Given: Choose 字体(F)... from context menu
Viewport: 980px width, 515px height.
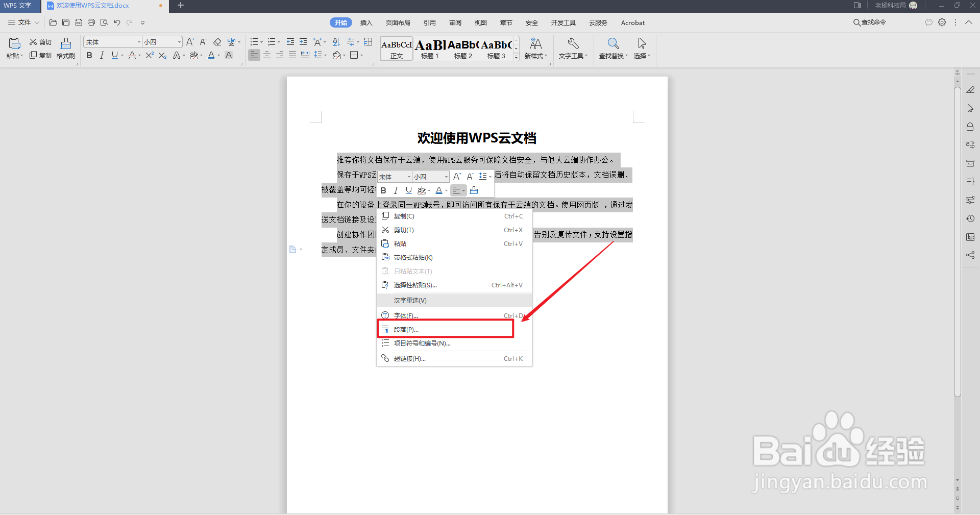Looking at the screenshot, I should 454,315.
